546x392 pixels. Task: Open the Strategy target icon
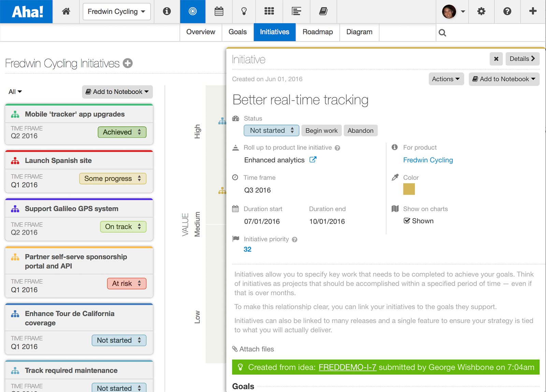click(193, 11)
